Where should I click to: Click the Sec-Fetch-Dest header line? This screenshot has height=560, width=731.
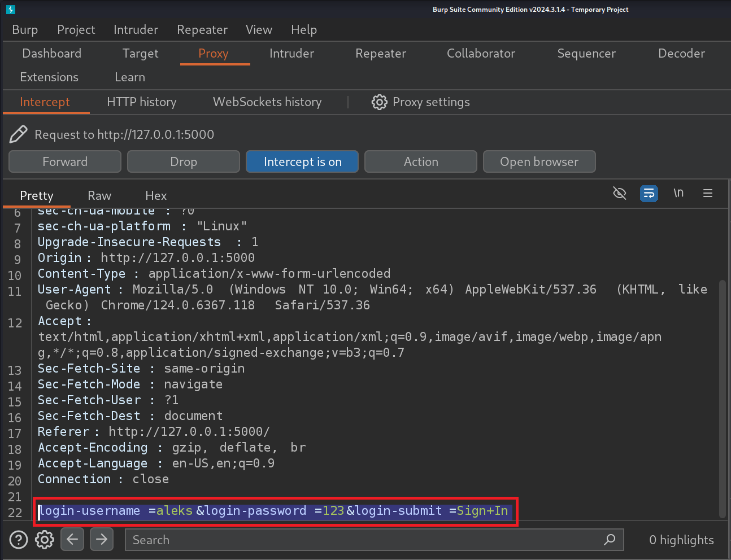coord(130,415)
